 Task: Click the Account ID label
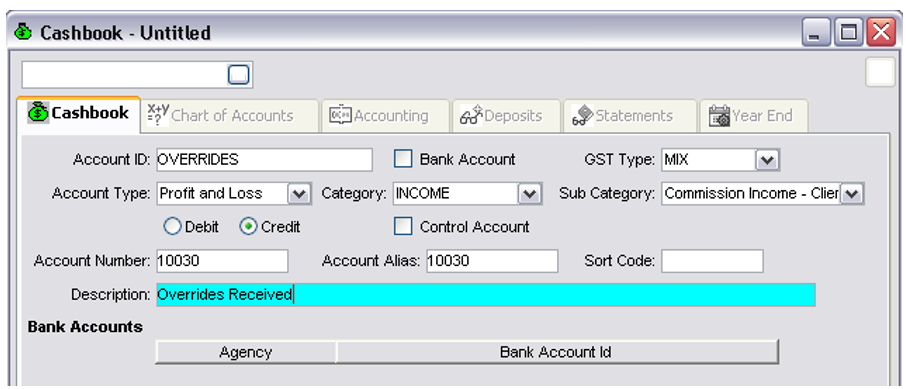(112, 160)
